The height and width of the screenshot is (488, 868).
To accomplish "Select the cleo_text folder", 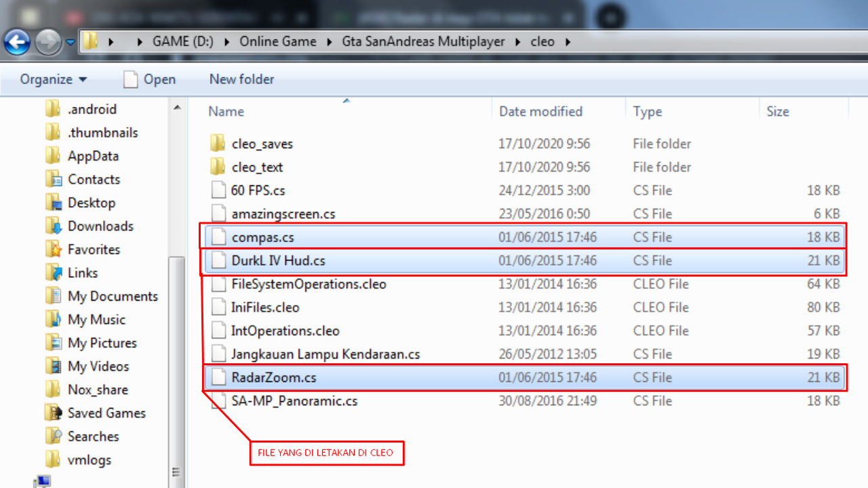I will pos(257,167).
